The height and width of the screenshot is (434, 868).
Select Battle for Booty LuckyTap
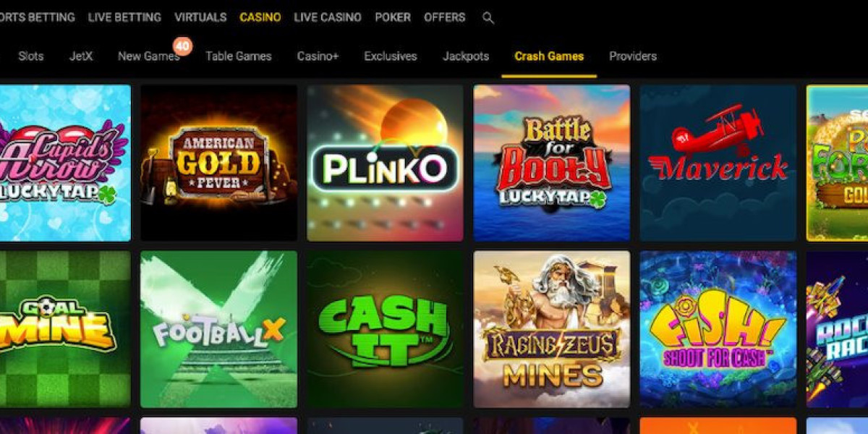coord(551,163)
